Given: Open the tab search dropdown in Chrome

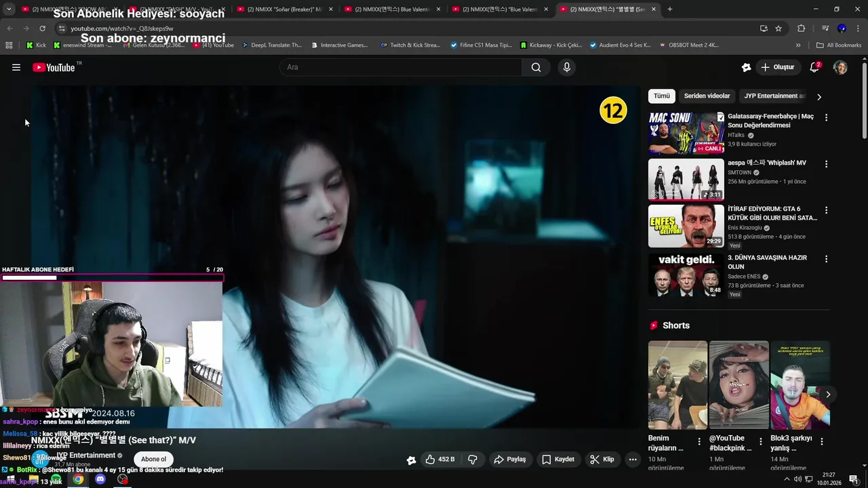Looking at the screenshot, I should tap(9, 9).
